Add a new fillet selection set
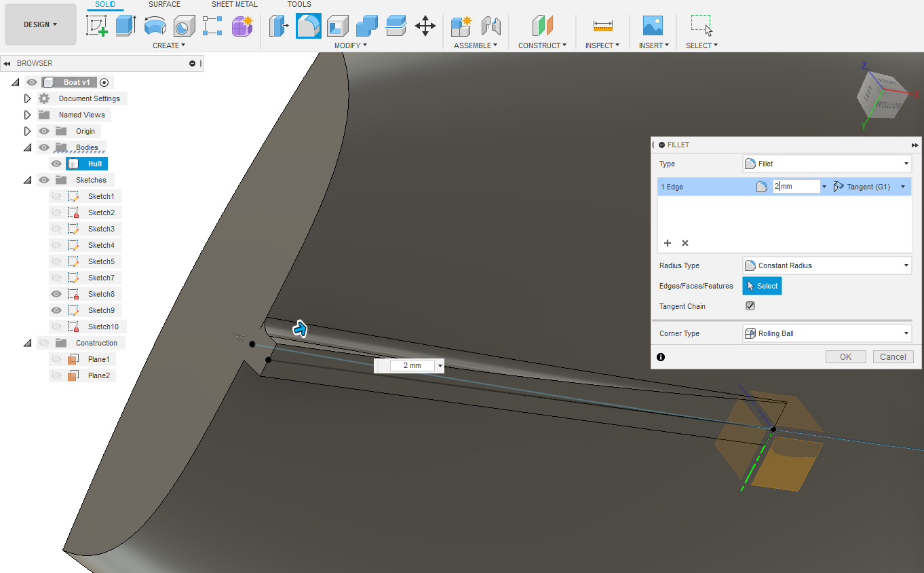The height and width of the screenshot is (573, 924). point(668,243)
